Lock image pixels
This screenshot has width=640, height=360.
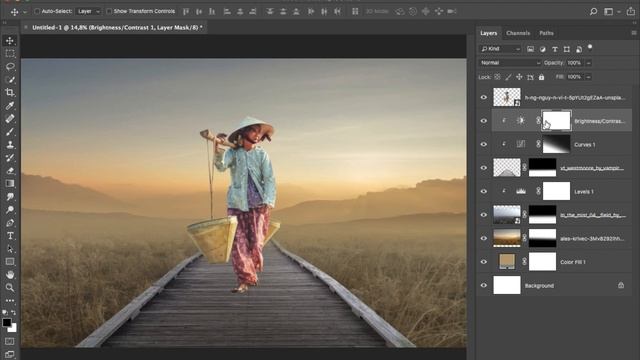click(x=508, y=77)
